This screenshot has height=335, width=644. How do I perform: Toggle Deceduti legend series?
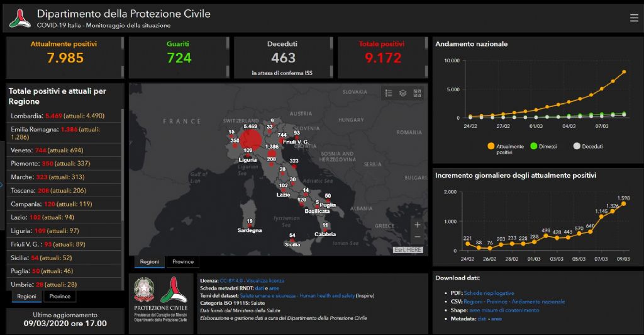588,146
